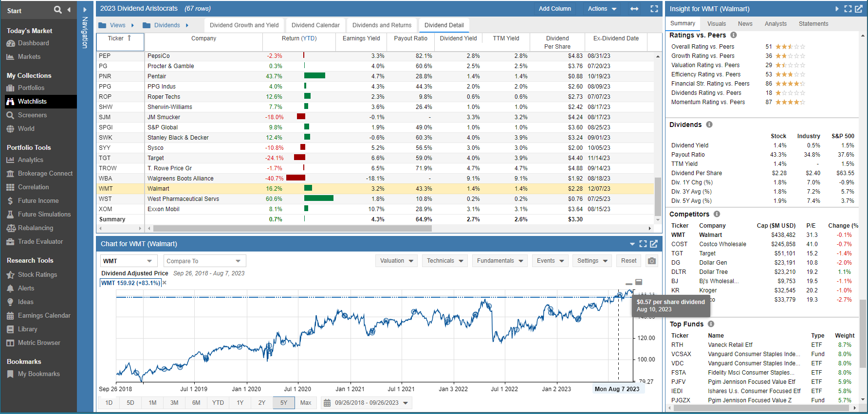This screenshot has width=868, height=414.
Task: Open the Ideas section
Action: 25,302
